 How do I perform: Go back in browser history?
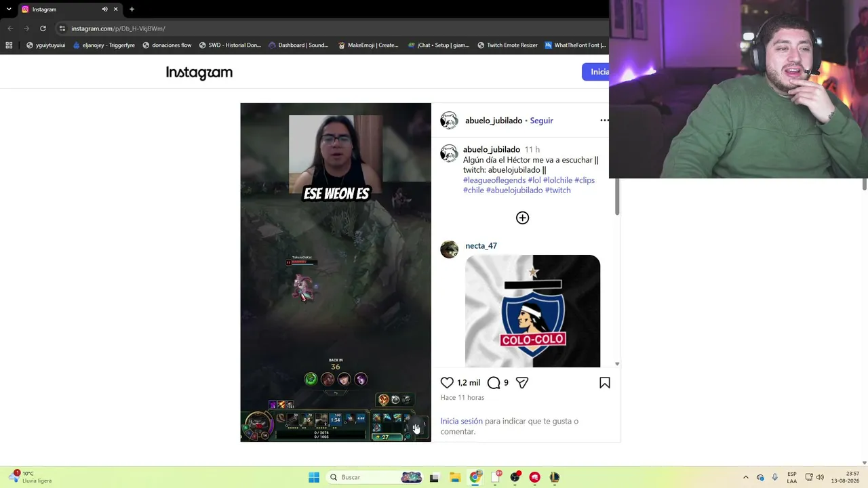pos(10,28)
